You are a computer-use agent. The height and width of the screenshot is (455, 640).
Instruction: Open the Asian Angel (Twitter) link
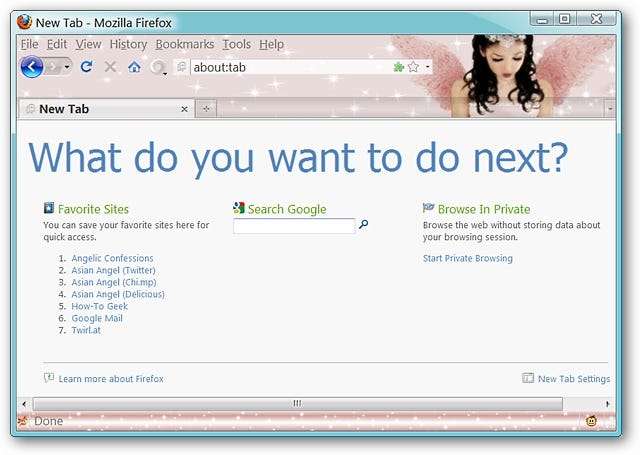click(x=113, y=270)
